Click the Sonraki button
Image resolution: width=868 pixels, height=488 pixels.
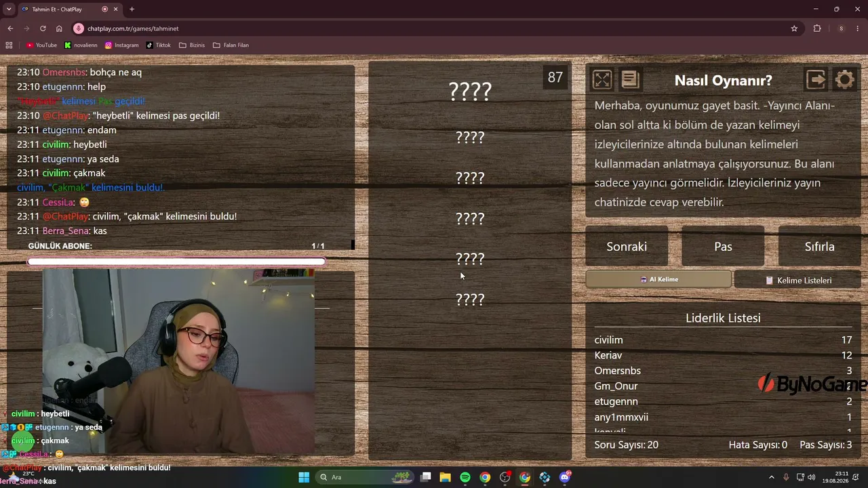click(627, 247)
